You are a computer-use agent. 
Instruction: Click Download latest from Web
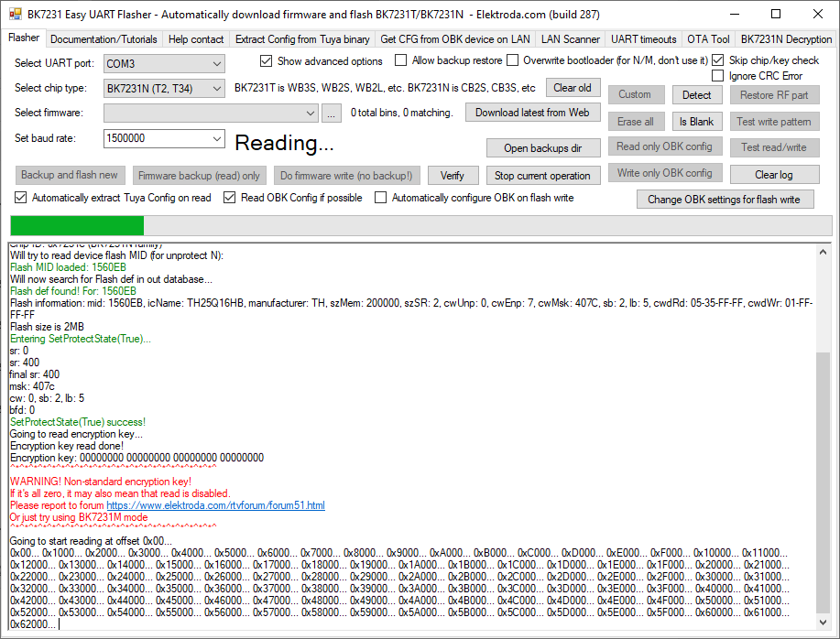click(532, 113)
